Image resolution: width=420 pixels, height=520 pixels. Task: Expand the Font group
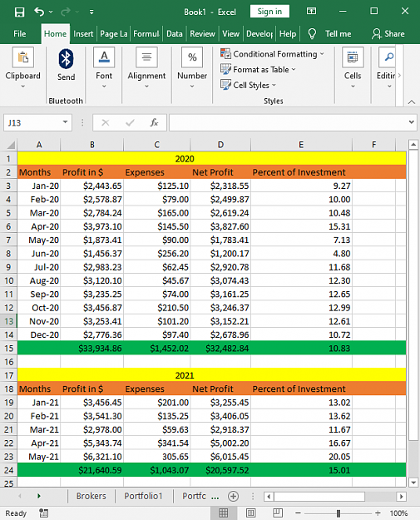click(x=104, y=68)
